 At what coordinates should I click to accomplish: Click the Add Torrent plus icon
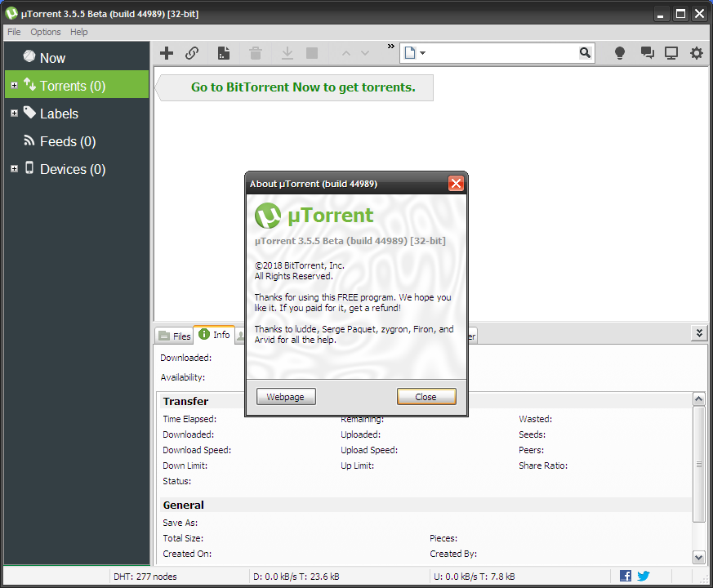[x=167, y=53]
